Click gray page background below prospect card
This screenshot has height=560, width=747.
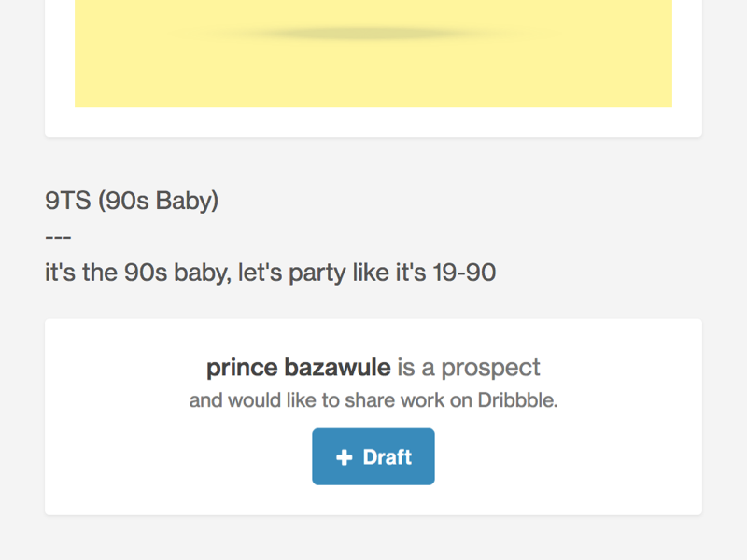click(x=373, y=539)
